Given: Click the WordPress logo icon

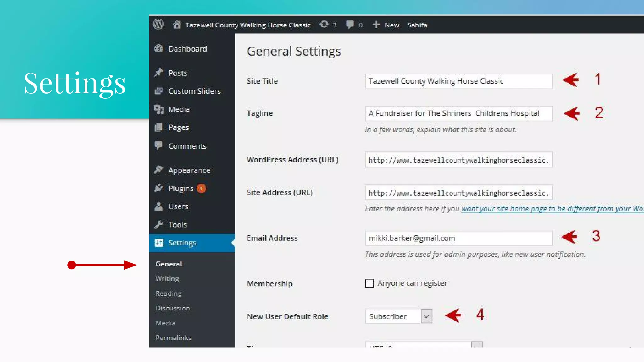Looking at the screenshot, I should 158,25.
